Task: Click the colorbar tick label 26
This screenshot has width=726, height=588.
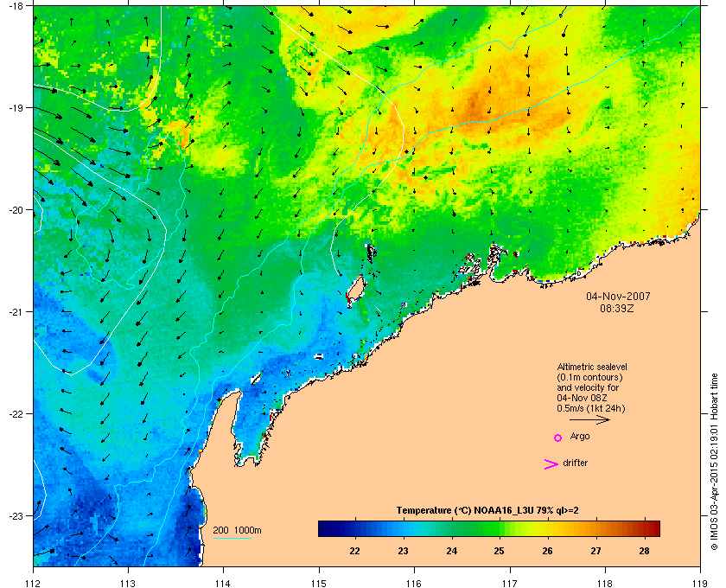Action: (547, 551)
